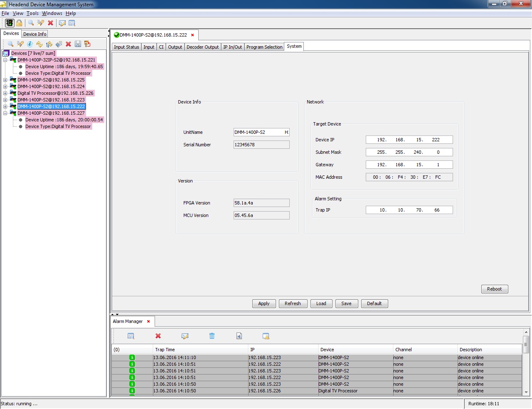Click the traffic light icon in main toolbar

pyautogui.click(x=10, y=23)
